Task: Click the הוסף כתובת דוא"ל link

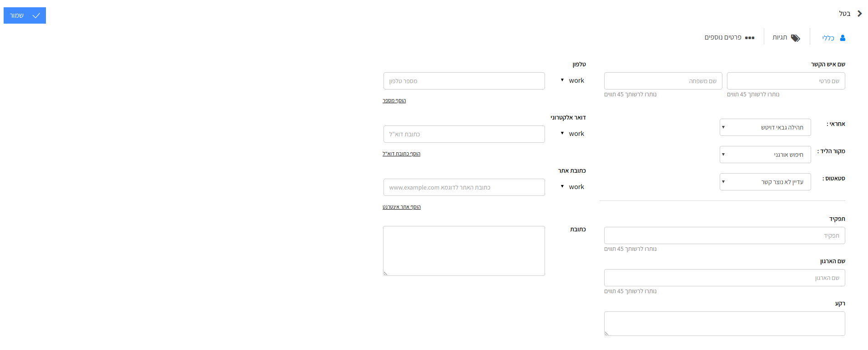Action: click(x=401, y=154)
